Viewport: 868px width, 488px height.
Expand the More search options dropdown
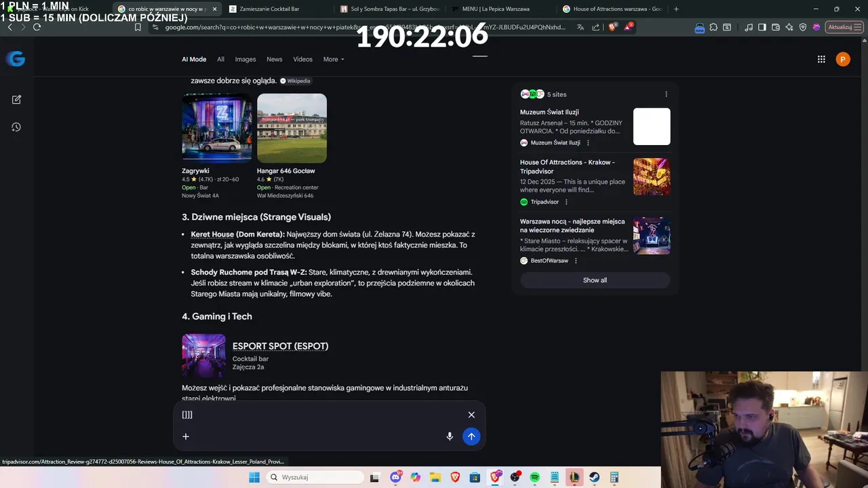click(x=334, y=60)
